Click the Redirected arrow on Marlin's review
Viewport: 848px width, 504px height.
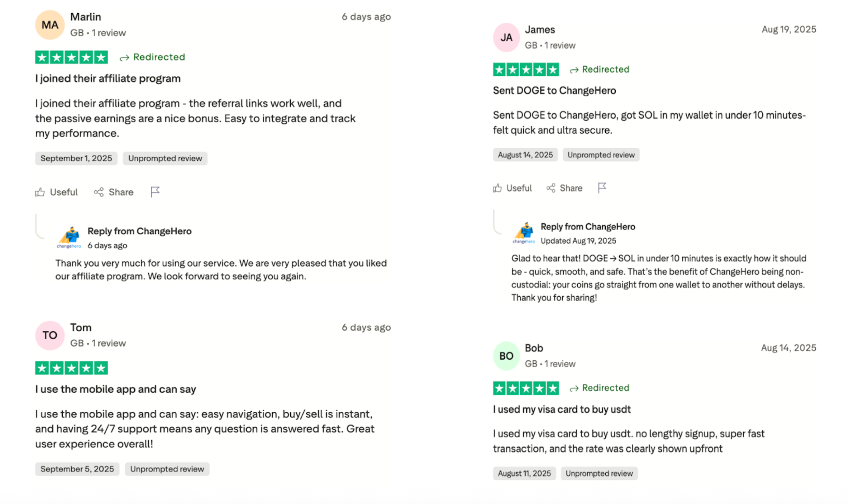click(x=124, y=58)
